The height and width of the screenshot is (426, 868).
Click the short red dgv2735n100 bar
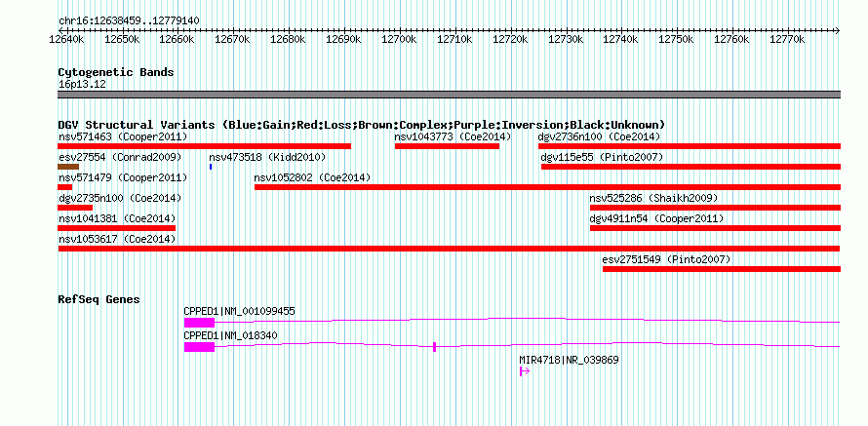click(x=75, y=208)
